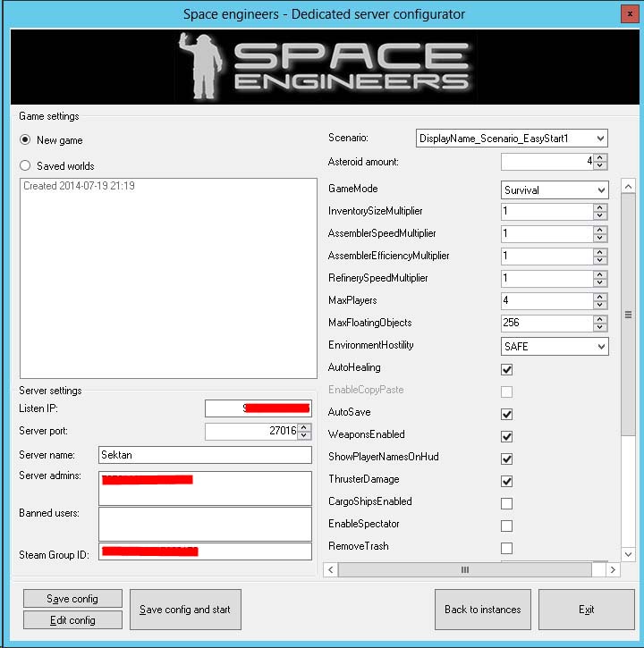The height and width of the screenshot is (648, 644).
Task: Increase MaxPlayers value
Action: pos(600,297)
